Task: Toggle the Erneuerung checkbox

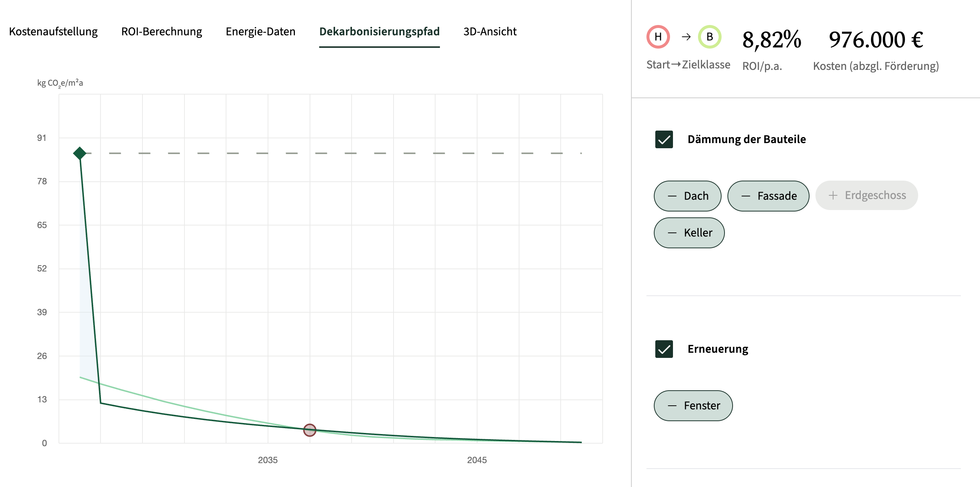Action: tap(664, 349)
